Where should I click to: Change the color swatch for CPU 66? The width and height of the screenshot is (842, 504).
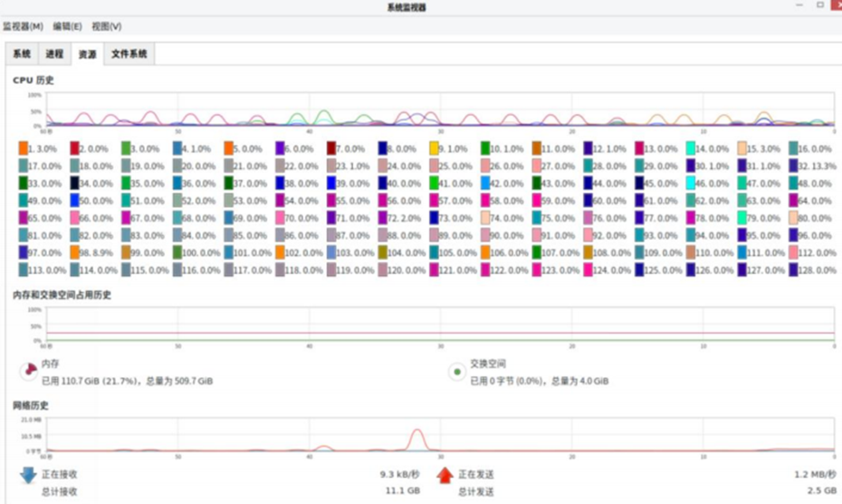(x=74, y=218)
